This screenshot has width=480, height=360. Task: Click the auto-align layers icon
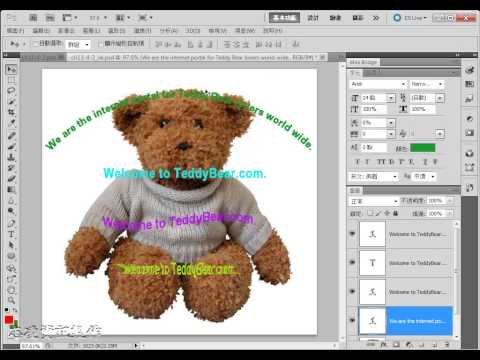296,44
